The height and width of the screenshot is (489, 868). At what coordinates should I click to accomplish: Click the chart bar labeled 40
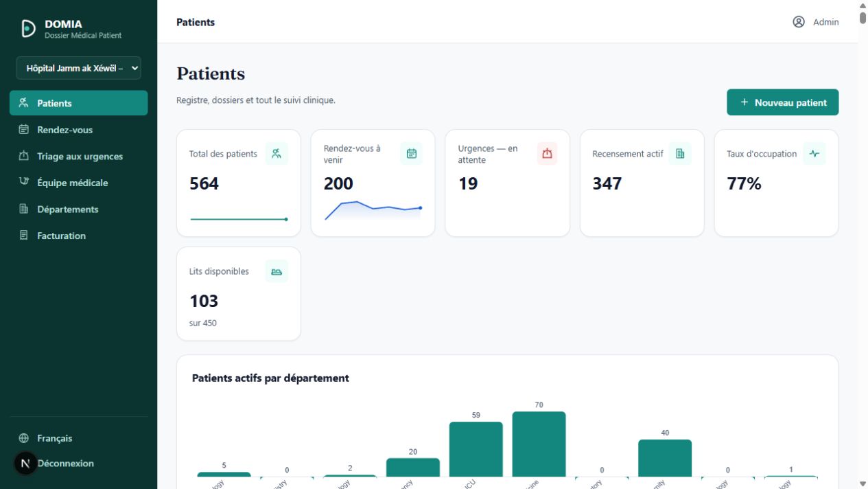pos(665,458)
